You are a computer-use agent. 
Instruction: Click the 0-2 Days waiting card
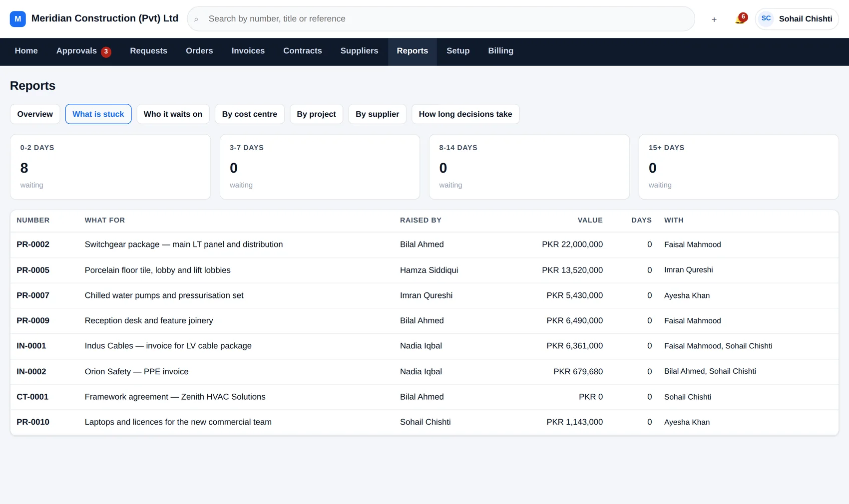pos(110,167)
